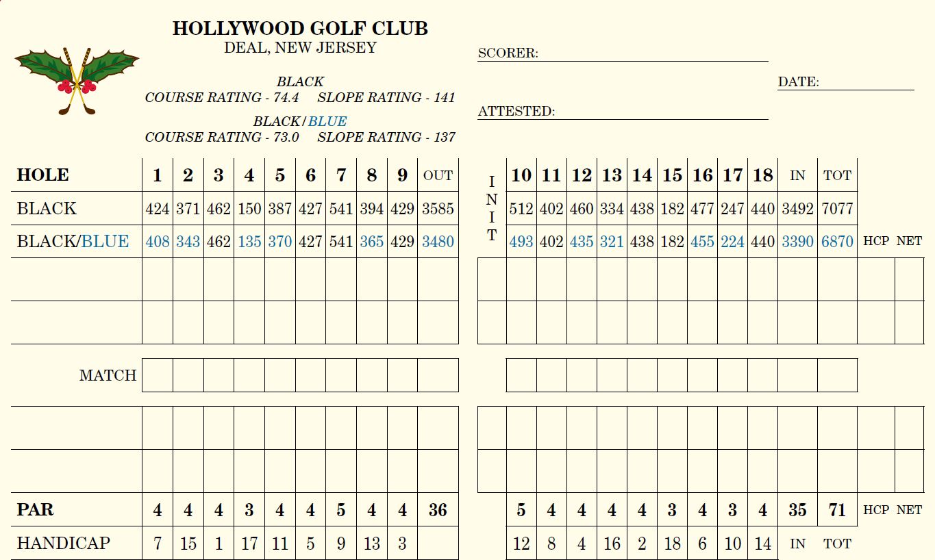The image size is (935, 560).
Task: Click the MATCH score box under hole 18
Action: click(x=762, y=375)
